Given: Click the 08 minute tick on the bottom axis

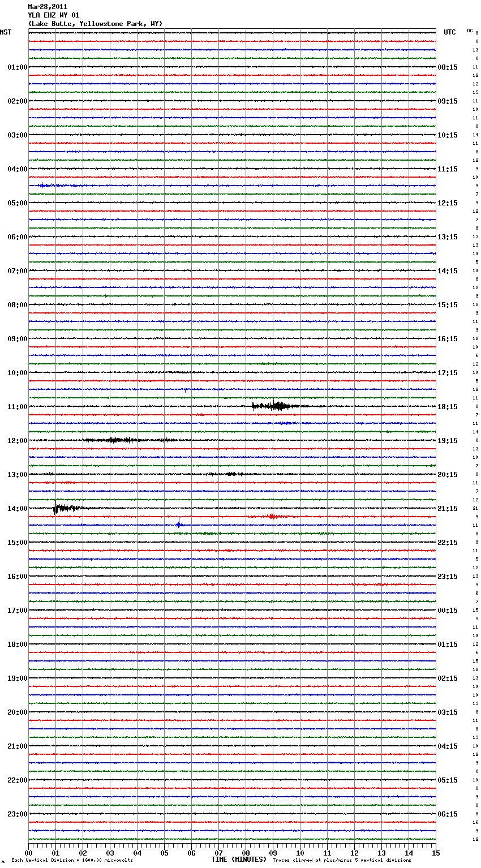Looking at the screenshot, I should pos(246,853).
